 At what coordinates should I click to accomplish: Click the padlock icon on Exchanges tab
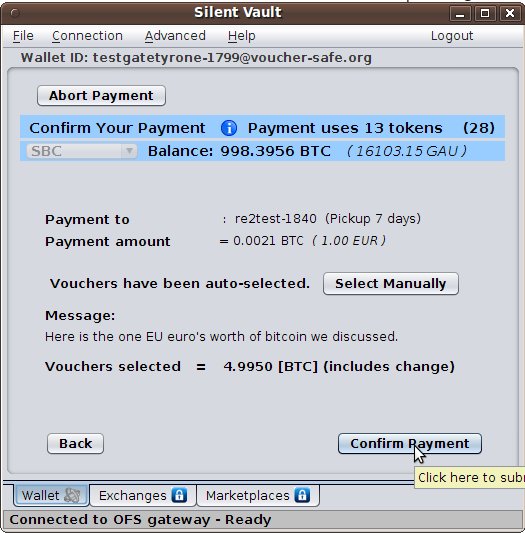(179, 495)
